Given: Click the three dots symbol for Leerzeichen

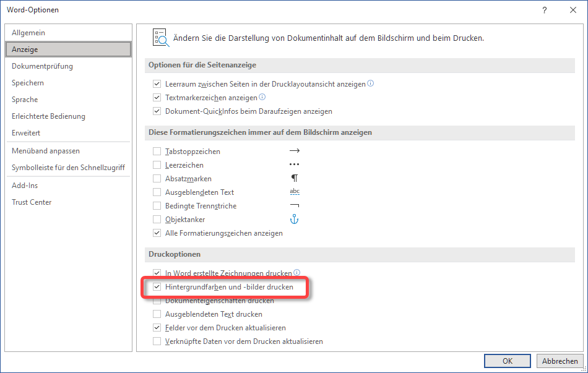Looking at the screenshot, I should tap(295, 164).
